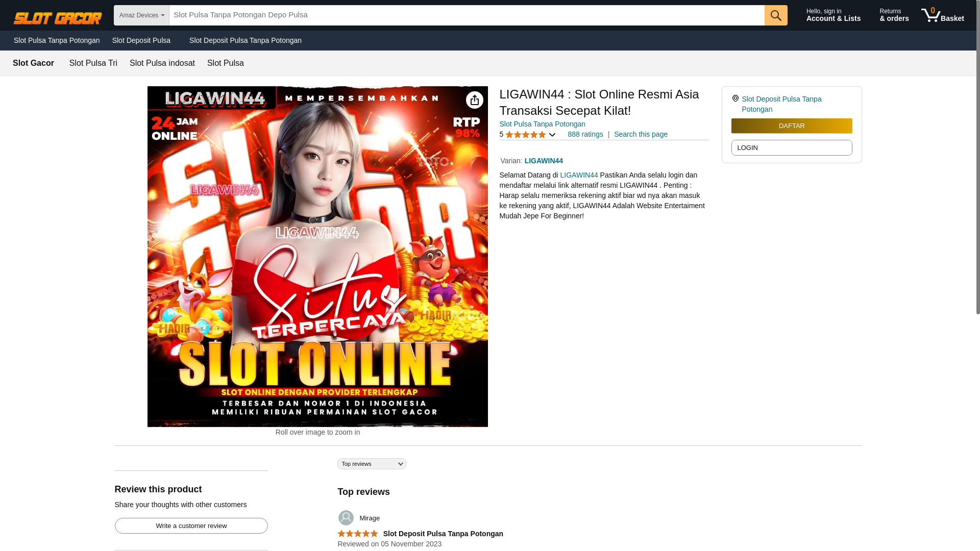
Task: Select the Slot Pulsa indosat tab
Action: (162, 63)
